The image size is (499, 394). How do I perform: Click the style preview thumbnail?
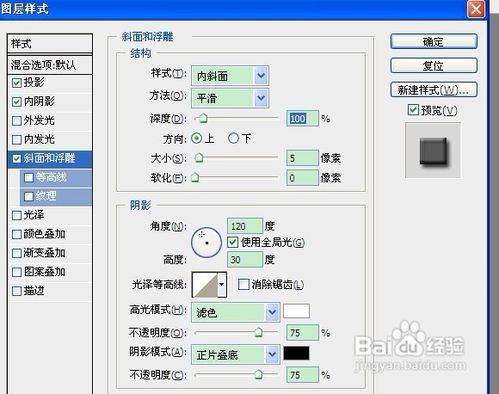(433, 150)
